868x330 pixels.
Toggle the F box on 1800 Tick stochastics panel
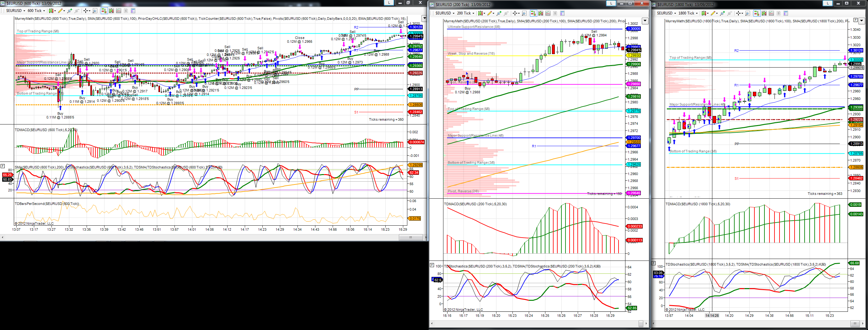(x=653, y=263)
